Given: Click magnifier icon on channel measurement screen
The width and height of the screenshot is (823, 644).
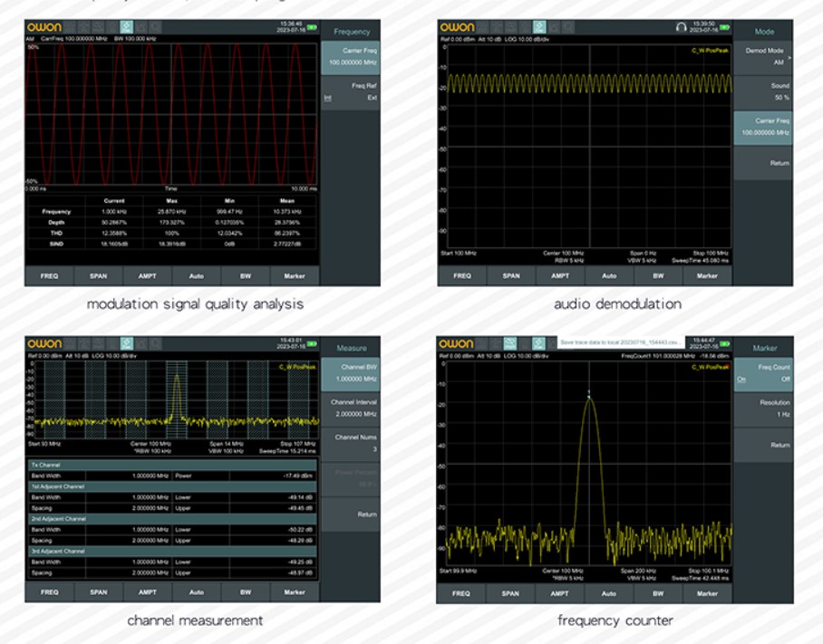Looking at the screenshot, I should click(x=155, y=343).
